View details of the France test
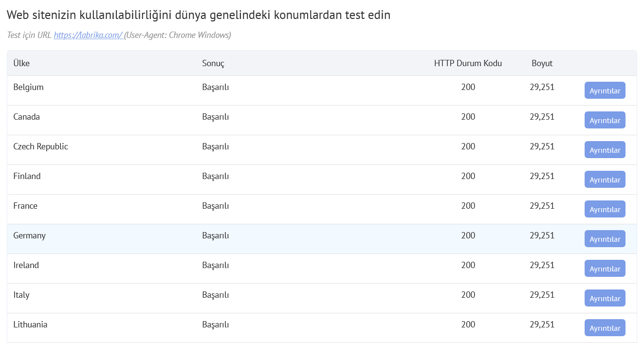The height and width of the screenshot is (343, 644). [605, 209]
